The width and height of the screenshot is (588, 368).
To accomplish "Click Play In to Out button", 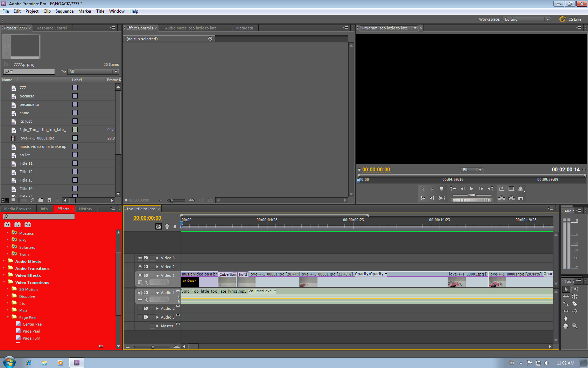I will pos(442,198).
